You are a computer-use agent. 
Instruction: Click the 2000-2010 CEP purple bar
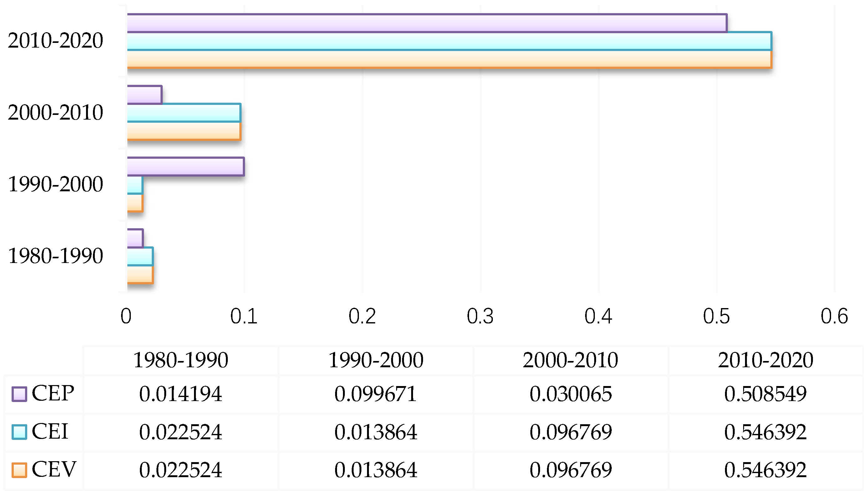144,95
